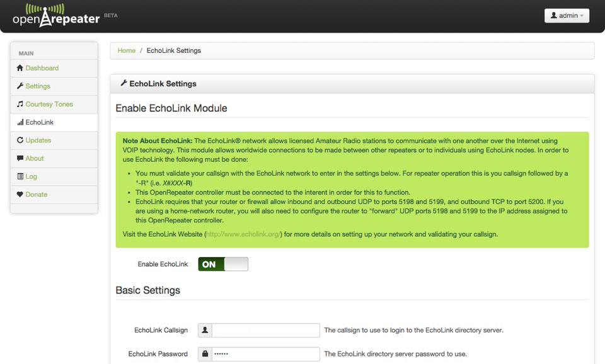Screen dimensions: 605x364
Task: Click the 'EchoLink Password' field label
Action: coord(158,354)
